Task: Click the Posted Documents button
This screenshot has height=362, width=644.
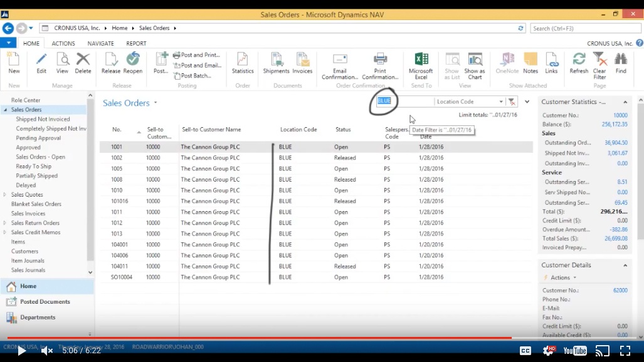Action: (x=47, y=302)
